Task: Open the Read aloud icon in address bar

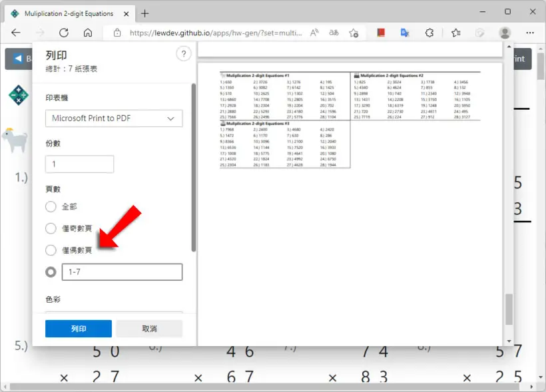Action: click(x=314, y=33)
